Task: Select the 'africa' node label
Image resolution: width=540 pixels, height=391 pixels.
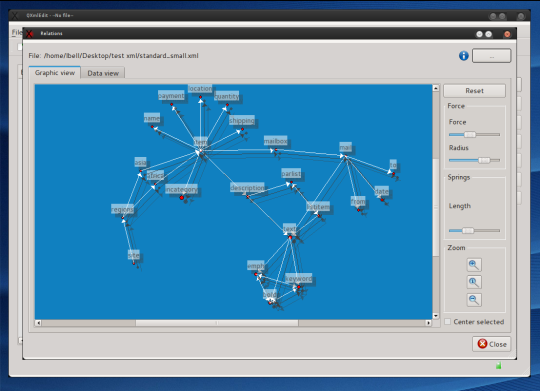Action: click(155, 175)
